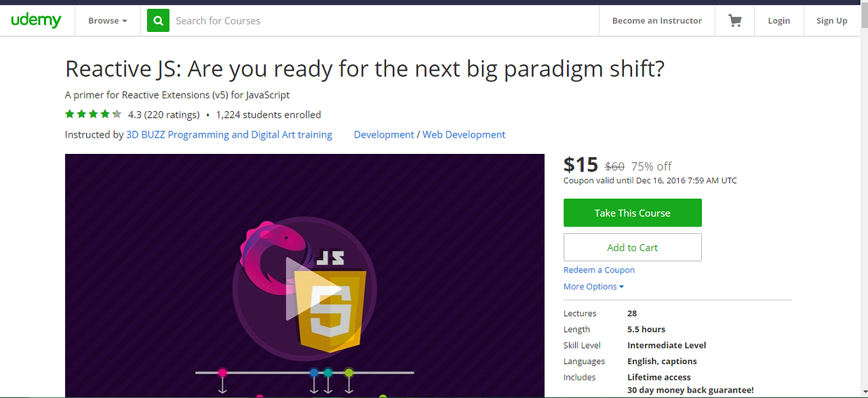The height and width of the screenshot is (398, 868).
Task: Click the Take This Course button
Action: [632, 212]
